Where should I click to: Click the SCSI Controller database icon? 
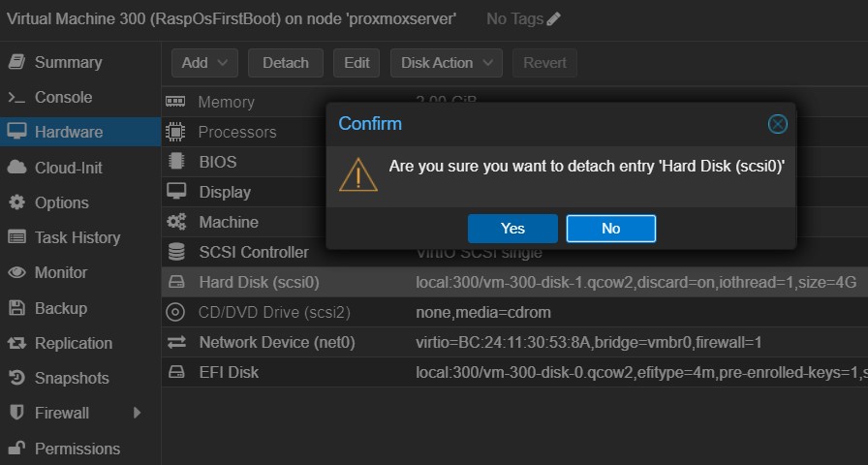(176, 252)
